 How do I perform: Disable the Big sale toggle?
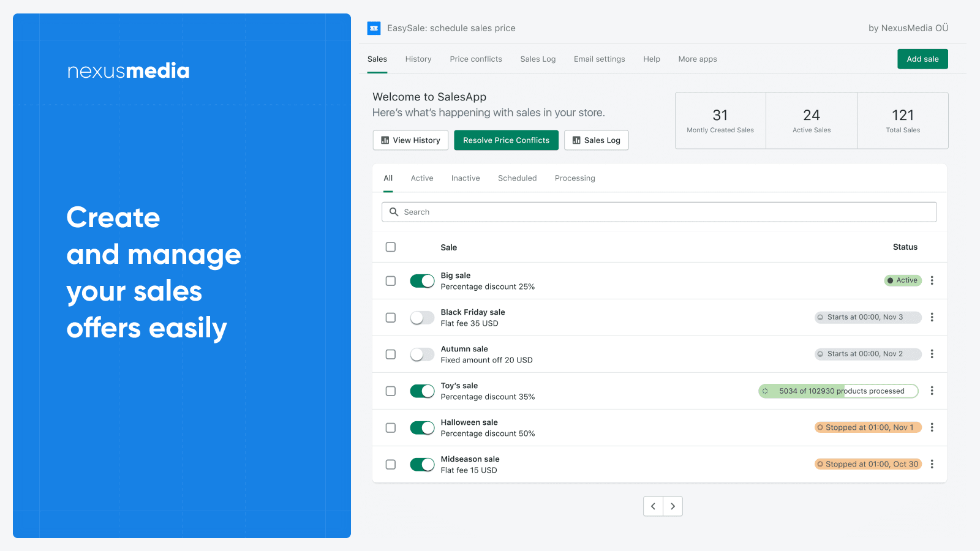(422, 280)
